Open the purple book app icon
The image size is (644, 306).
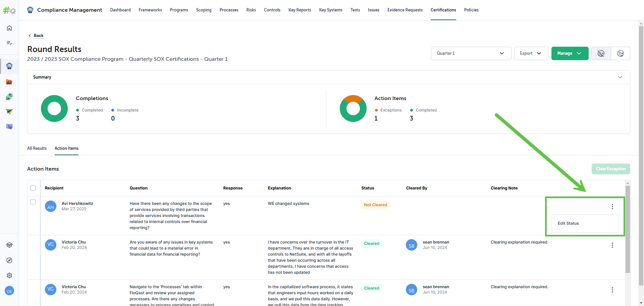(9, 127)
